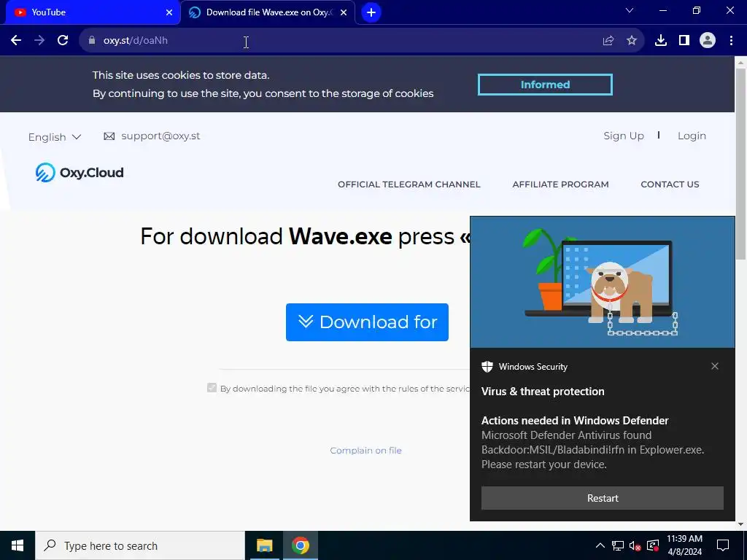Reload the oxy.st page
Screen dimensions: 747x560
[63, 41]
